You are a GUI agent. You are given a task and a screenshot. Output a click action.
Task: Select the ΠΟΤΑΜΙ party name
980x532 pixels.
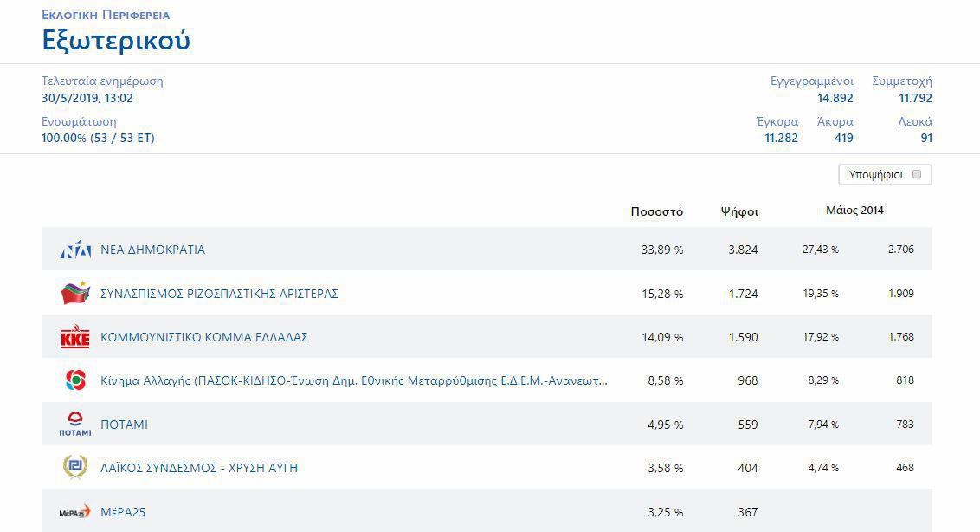point(124,425)
